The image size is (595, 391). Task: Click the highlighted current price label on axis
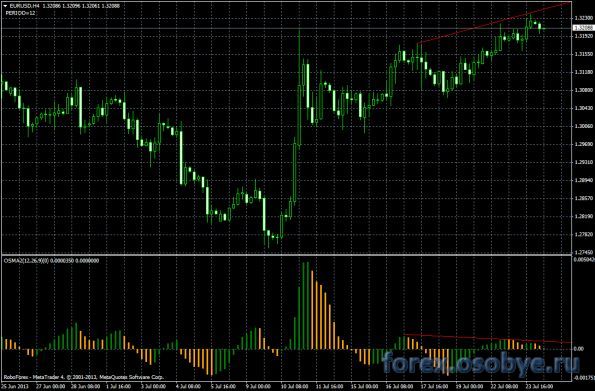583,28
